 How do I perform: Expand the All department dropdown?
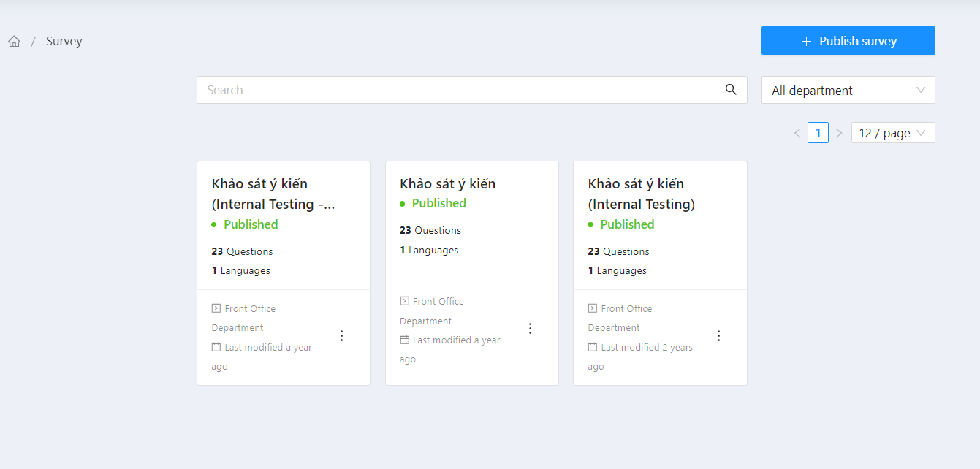pyautogui.click(x=848, y=90)
